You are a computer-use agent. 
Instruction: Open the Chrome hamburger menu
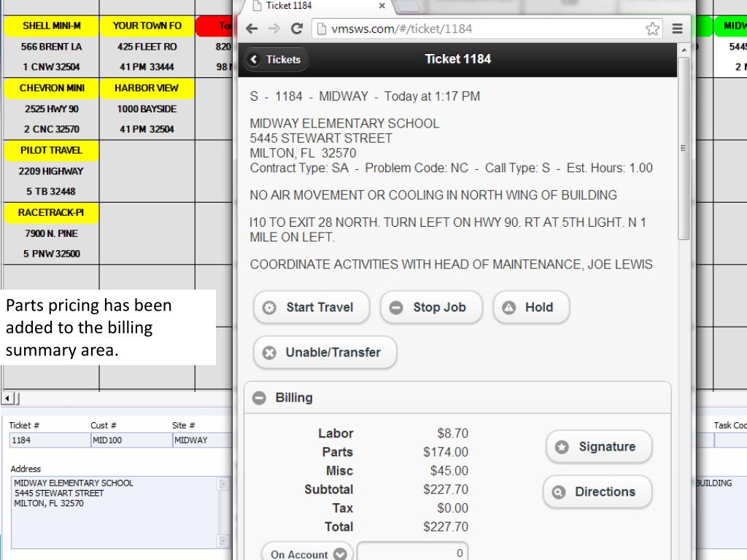(677, 28)
